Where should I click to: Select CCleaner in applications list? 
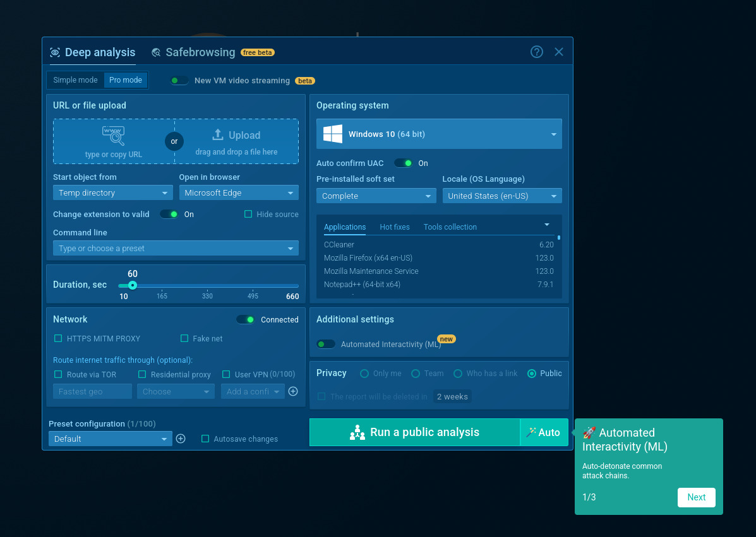tap(439, 245)
